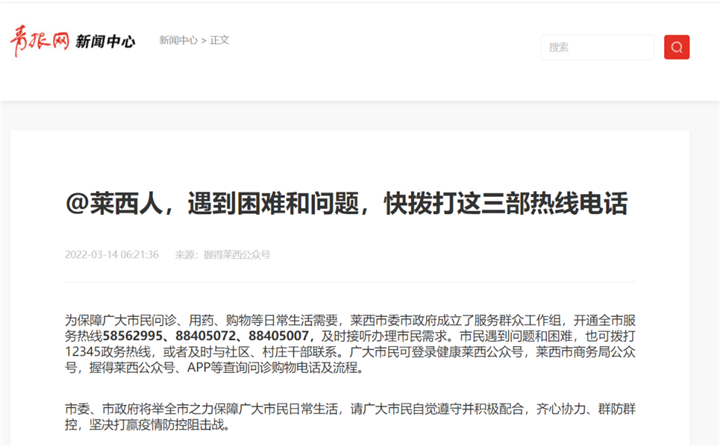This screenshot has width=720, height=446.
Task: Click the 正文 breadcrumb text
Action: pyautogui.click(x=219, y=40)
